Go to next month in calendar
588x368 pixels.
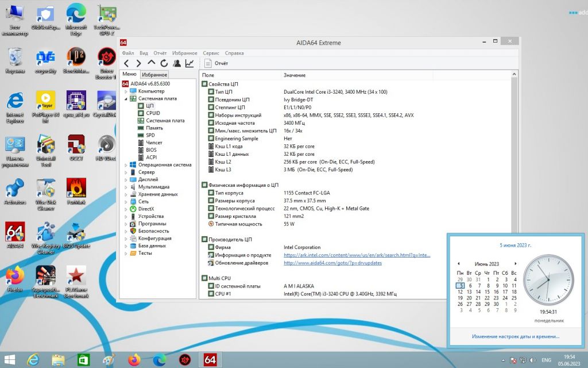(x=516, y=263)
